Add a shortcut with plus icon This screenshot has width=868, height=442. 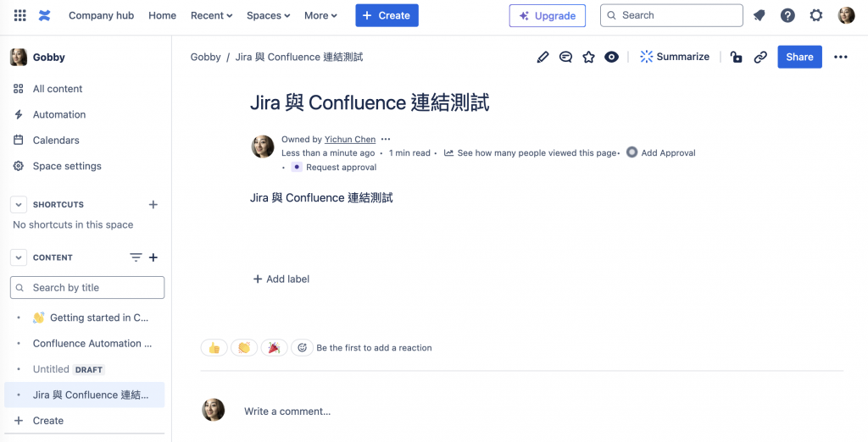point(153,205)
